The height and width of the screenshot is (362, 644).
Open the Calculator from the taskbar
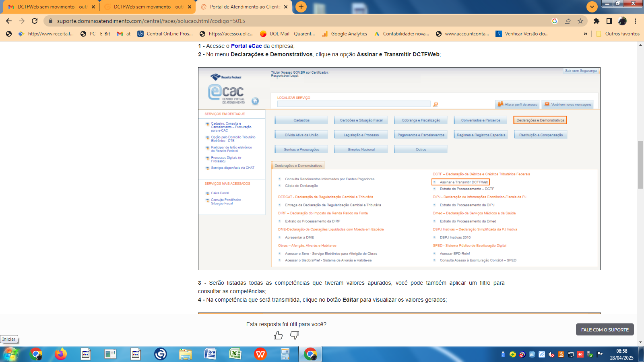[x=285, y=354]
